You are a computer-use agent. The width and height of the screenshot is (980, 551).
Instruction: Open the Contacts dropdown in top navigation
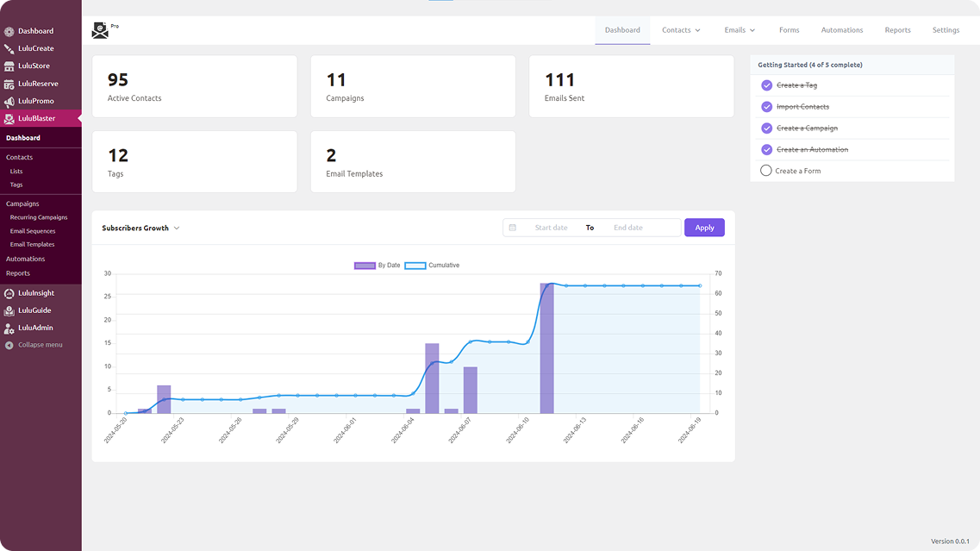coord(681,30)
